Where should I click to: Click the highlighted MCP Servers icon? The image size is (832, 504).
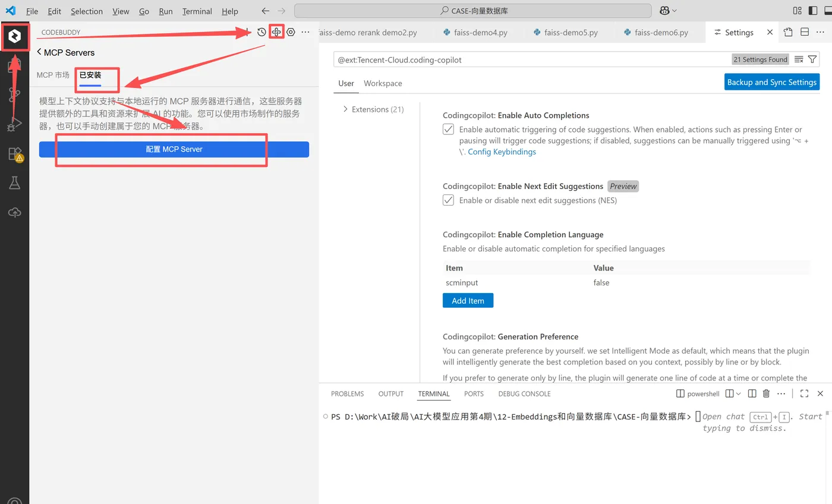click(x=276, y=32)
